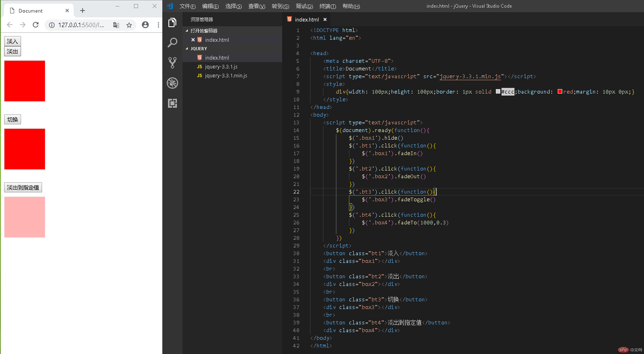The height and width of the screenshot is (354, 644).
Task: Open the Search view in activity bar
Action: [172, 43]
